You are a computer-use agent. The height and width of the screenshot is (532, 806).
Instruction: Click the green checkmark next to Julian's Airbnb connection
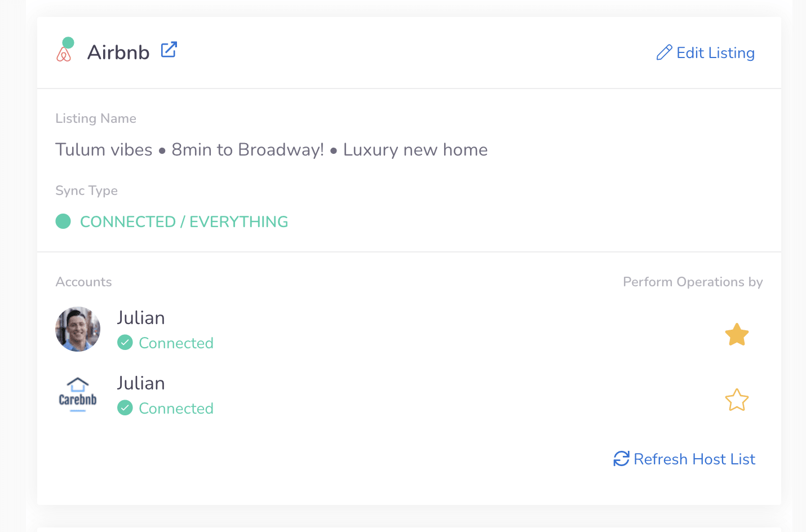point(125,343)
